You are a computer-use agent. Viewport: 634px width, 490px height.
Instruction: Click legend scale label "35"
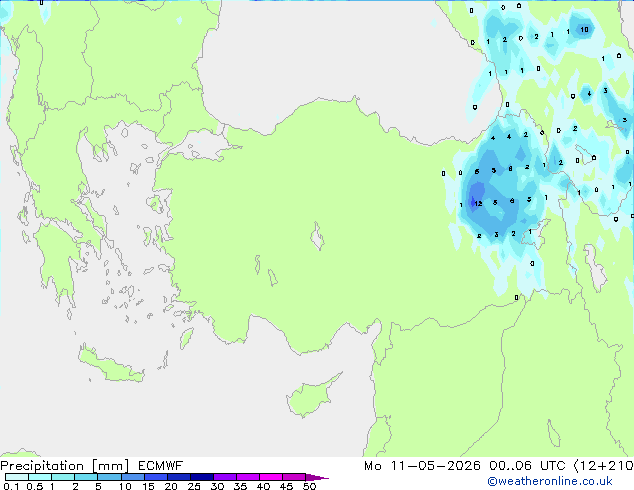pyautogui.click(x=240, y=486)
